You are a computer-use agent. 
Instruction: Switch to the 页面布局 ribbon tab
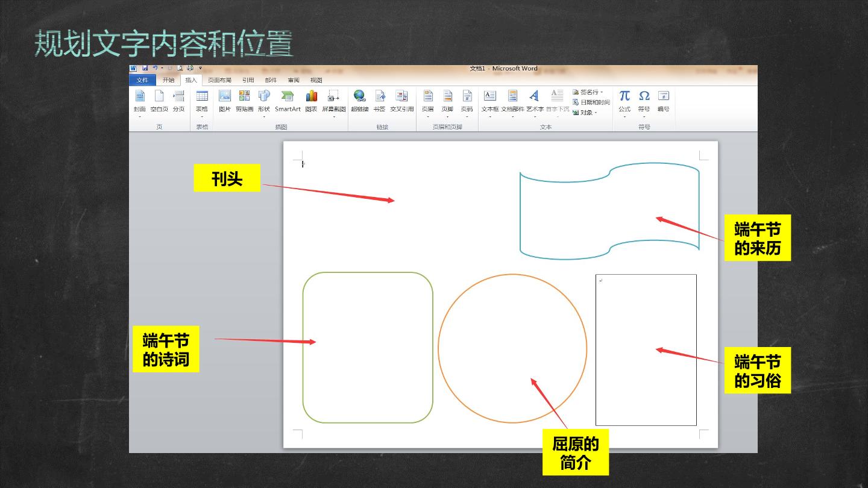pyautogui.click(x=219, y=80)
